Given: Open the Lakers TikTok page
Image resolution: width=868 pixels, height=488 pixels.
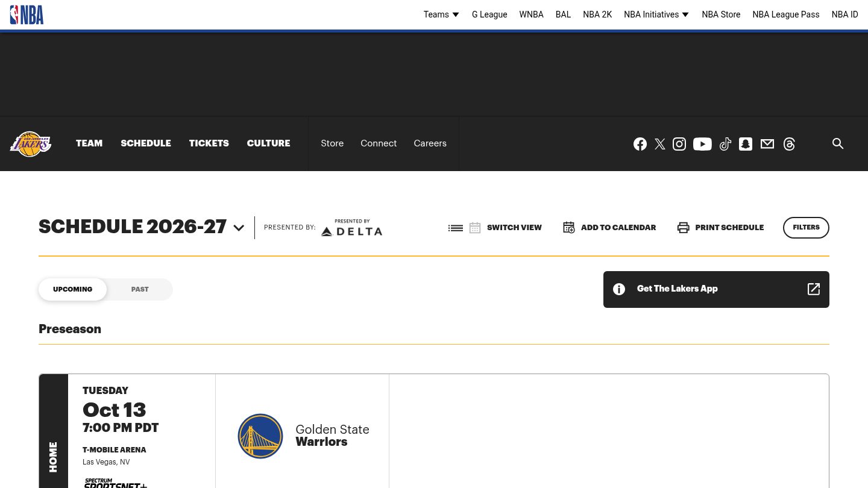Looking at the screenshot, I should (x=725, y=144).
